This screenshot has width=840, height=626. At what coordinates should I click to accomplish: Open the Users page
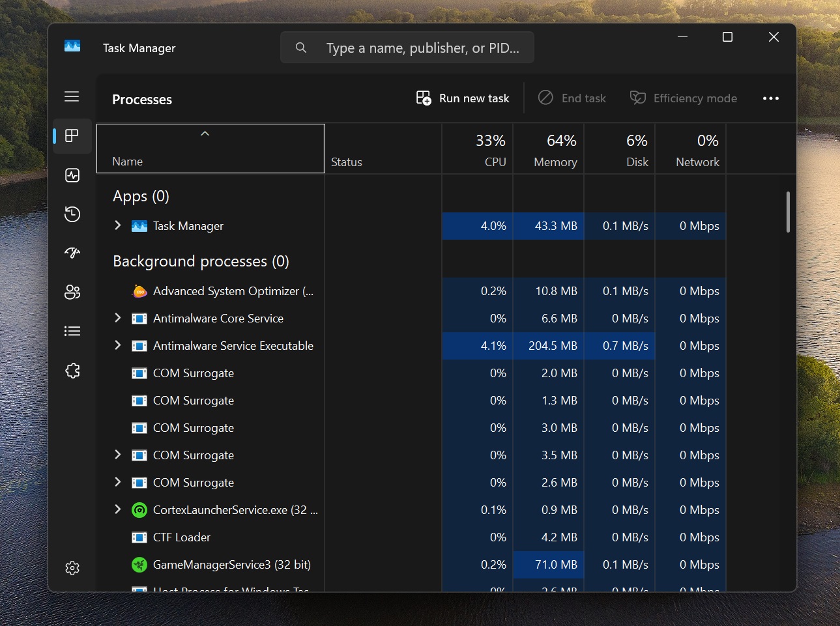click(x=72, y=292)
